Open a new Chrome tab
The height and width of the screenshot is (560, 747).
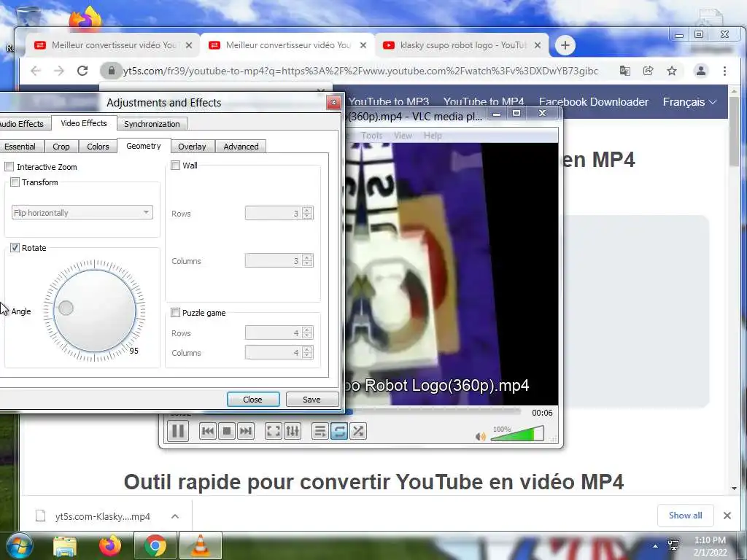pos(565,45)
